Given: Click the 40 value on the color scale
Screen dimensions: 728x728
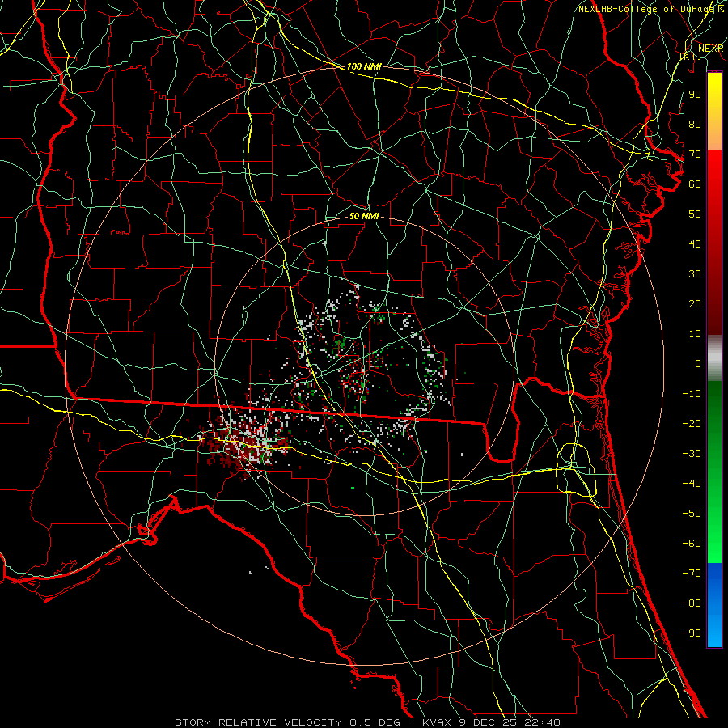Looking at the screenshot, I should [695, 244].
